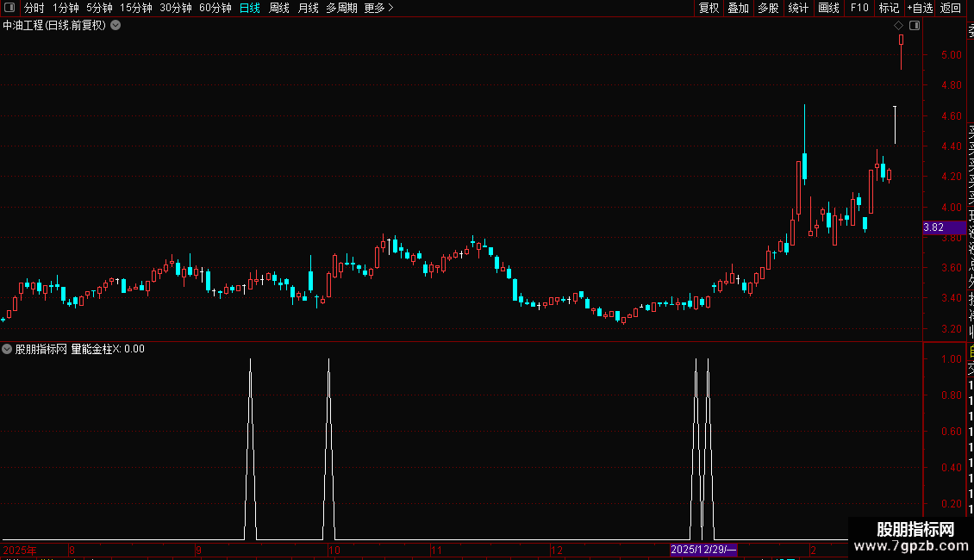The image size is (974, 560).
Task: Toggle the left sidebar panel icon
Action: pos(9,8)
